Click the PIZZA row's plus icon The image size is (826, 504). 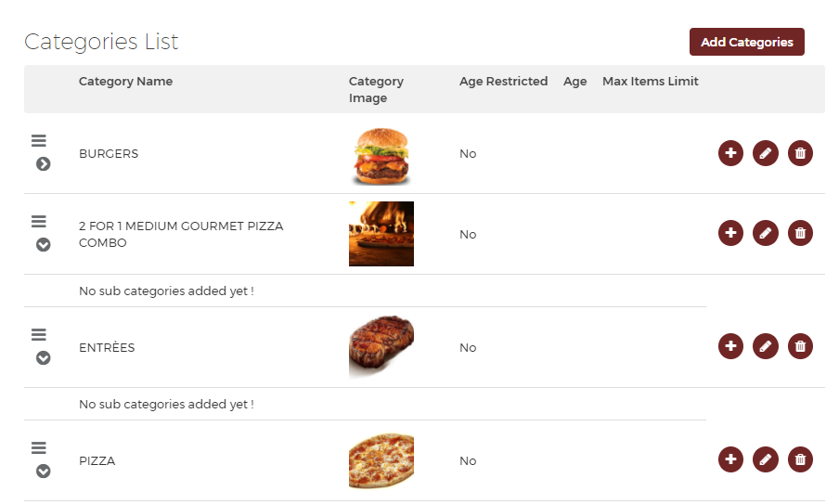[x=730, y=459]
